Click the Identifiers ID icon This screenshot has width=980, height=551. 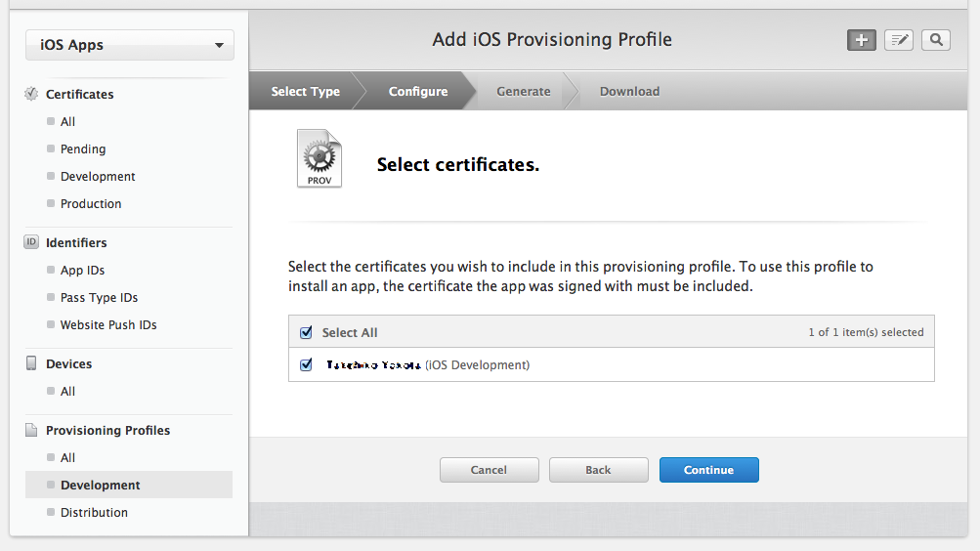(x=31, y=242)
